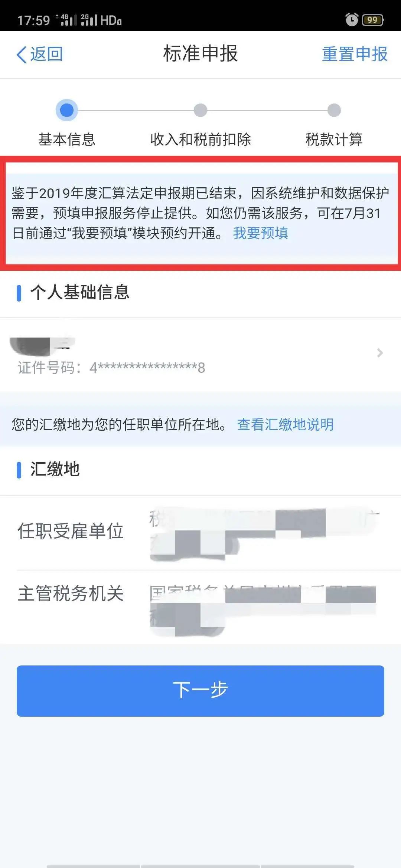
Task: Tap the masked 证件号码 row
Action: [x=200, y=354]
